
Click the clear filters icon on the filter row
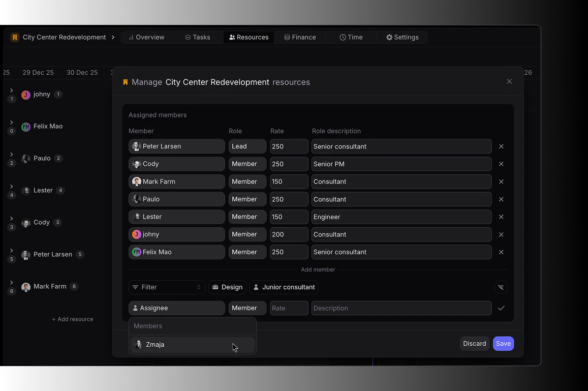501,287
